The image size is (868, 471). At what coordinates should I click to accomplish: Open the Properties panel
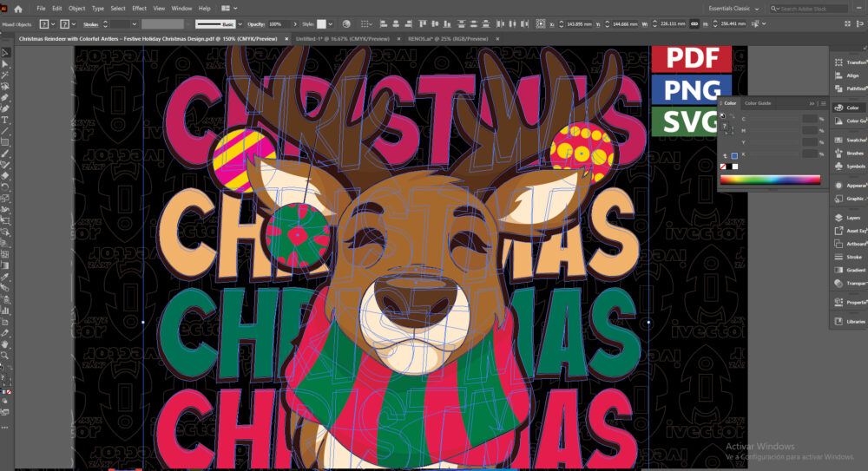852,302
